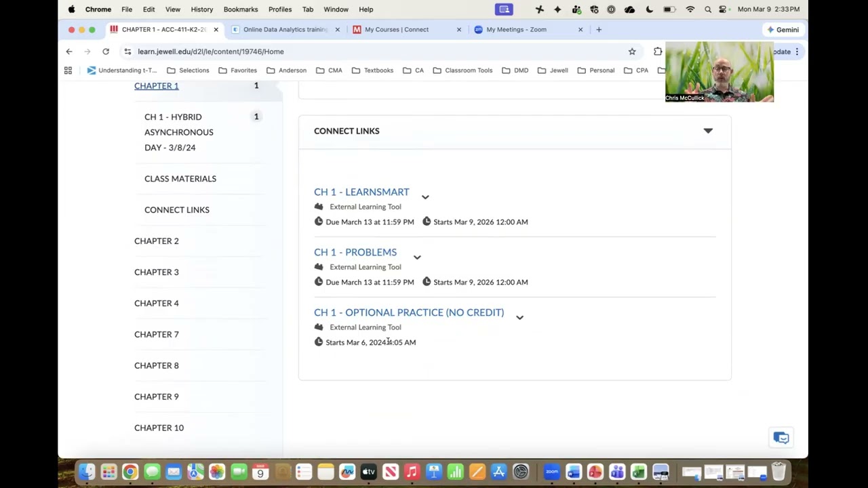Open the Chrome extensions puzzle icon

coord(658,52)
